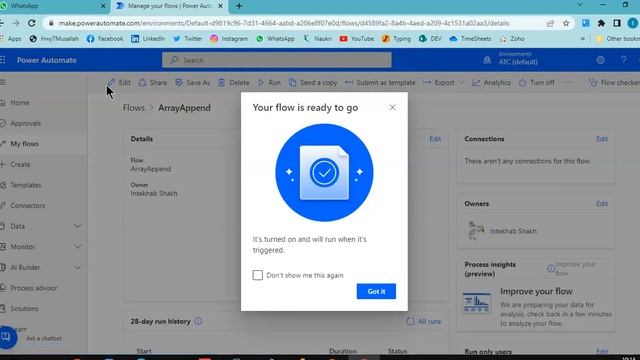Go forward with the browser forward arrow
640x360 pixels.
(x=16, y=23)
